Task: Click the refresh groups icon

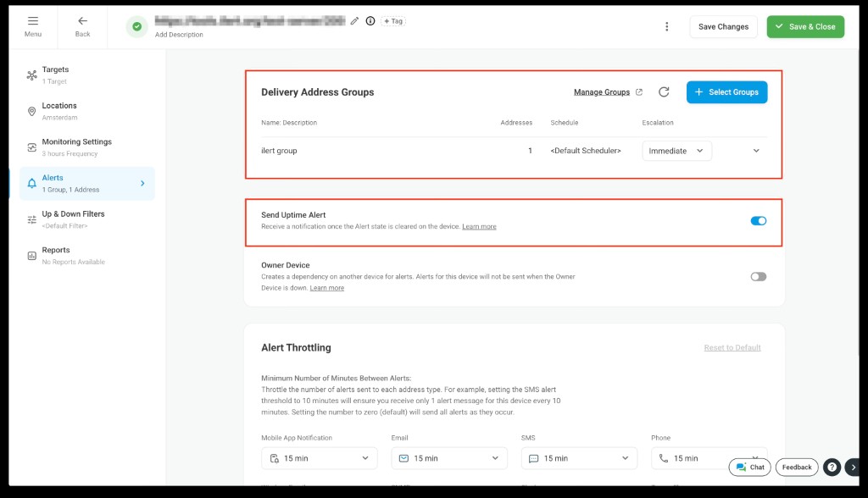Action: (x=664, y=92)
